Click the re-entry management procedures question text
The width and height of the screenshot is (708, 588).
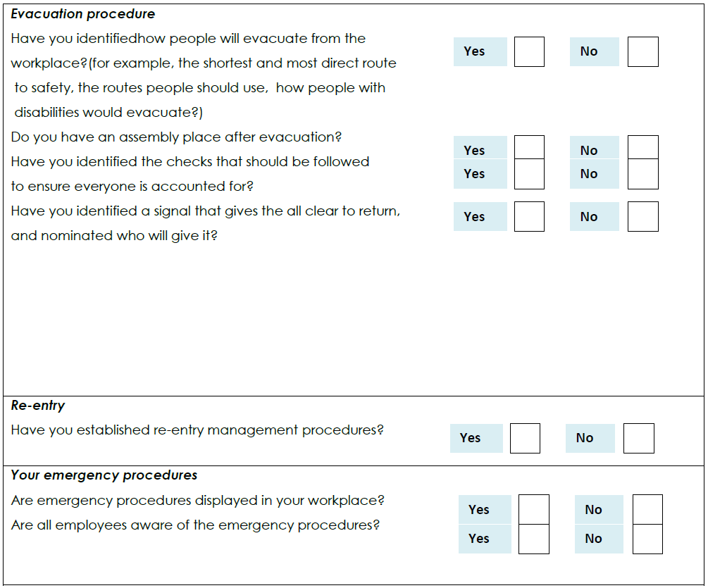(197, 430)
